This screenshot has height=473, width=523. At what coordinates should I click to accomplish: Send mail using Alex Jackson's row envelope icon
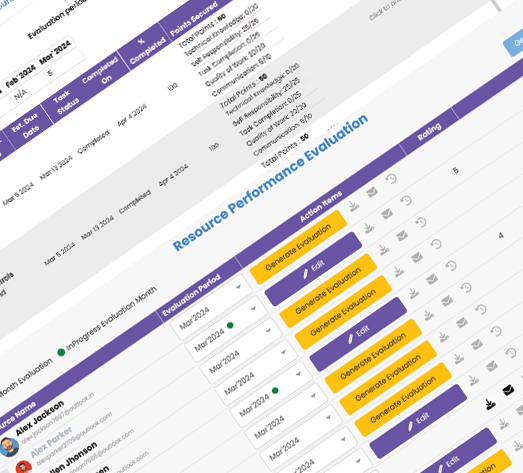click(372, 192)
